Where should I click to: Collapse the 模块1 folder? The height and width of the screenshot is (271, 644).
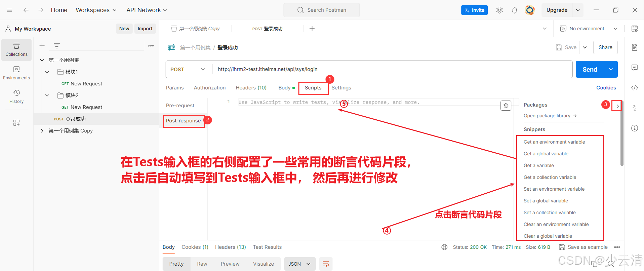click(x=47, y=72)
